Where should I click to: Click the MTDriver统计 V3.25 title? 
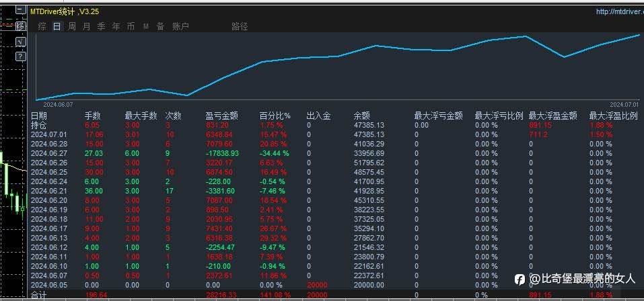coord(65,12)
